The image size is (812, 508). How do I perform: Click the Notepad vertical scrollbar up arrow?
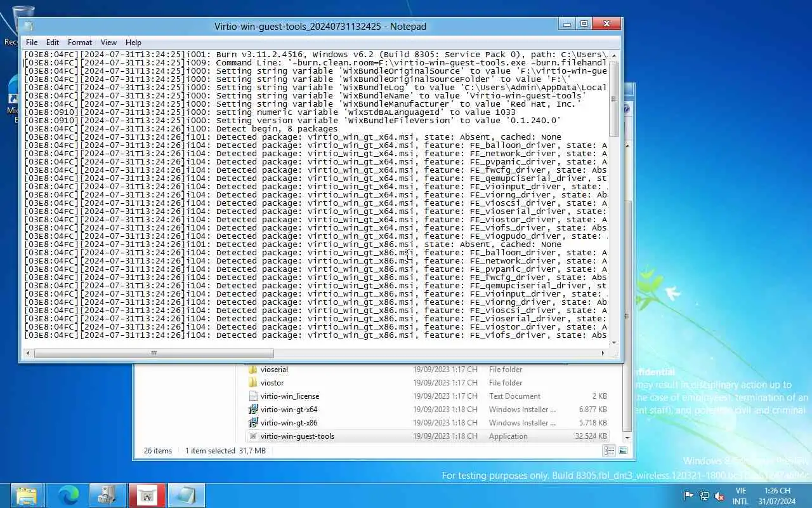click(613, 56)
